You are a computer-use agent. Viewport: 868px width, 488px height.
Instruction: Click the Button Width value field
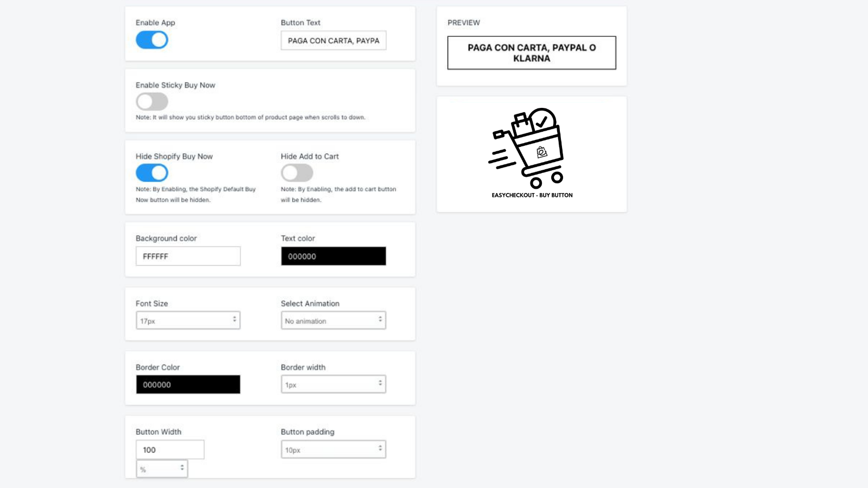click(170, 450)
